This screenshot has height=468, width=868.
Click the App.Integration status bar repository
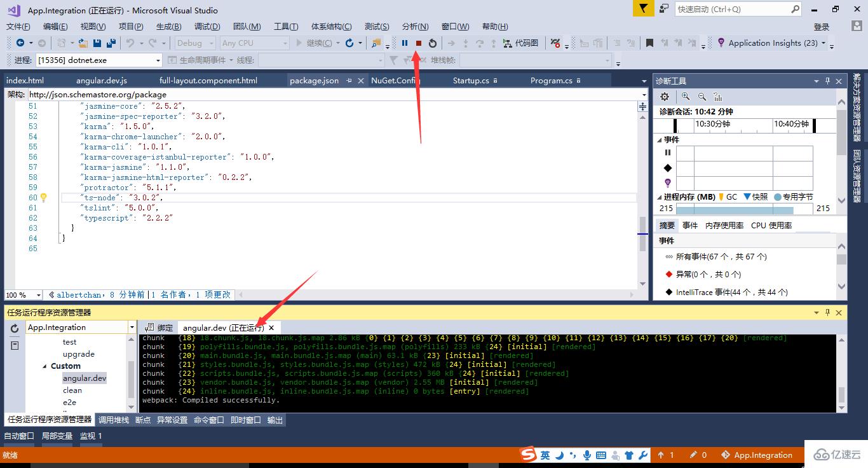(x=757, y=455)
